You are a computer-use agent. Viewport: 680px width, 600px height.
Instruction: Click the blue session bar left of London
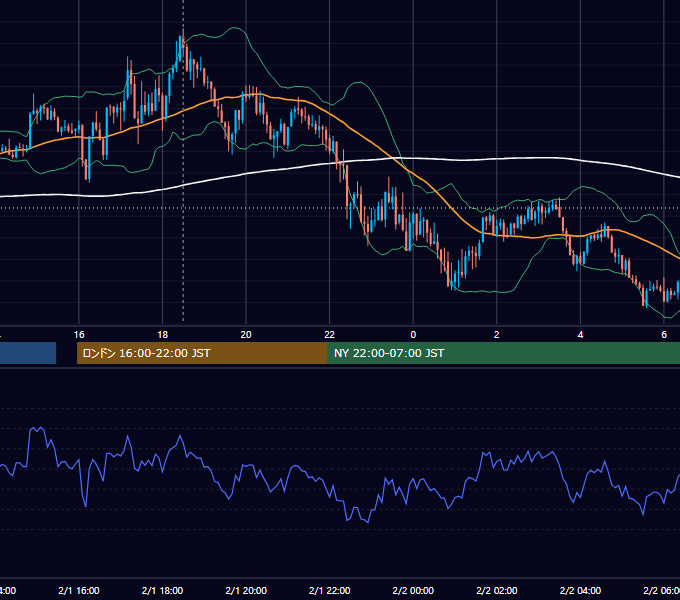coord(28,353)
